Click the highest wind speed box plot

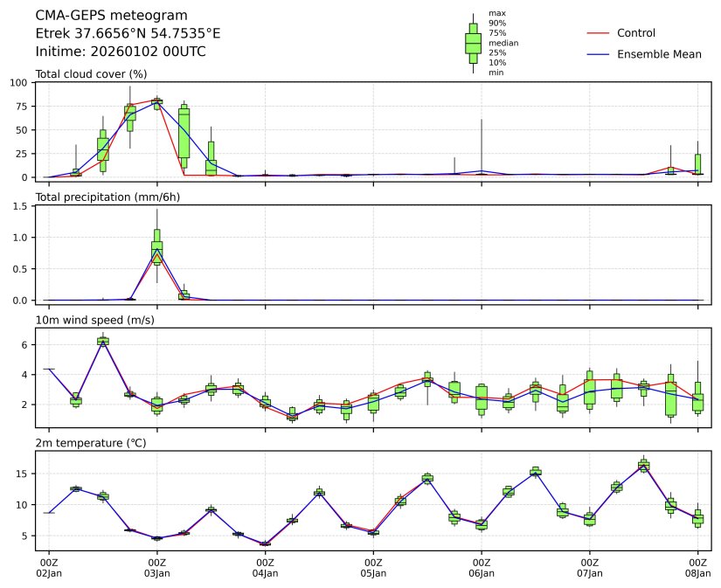[103, 341]
